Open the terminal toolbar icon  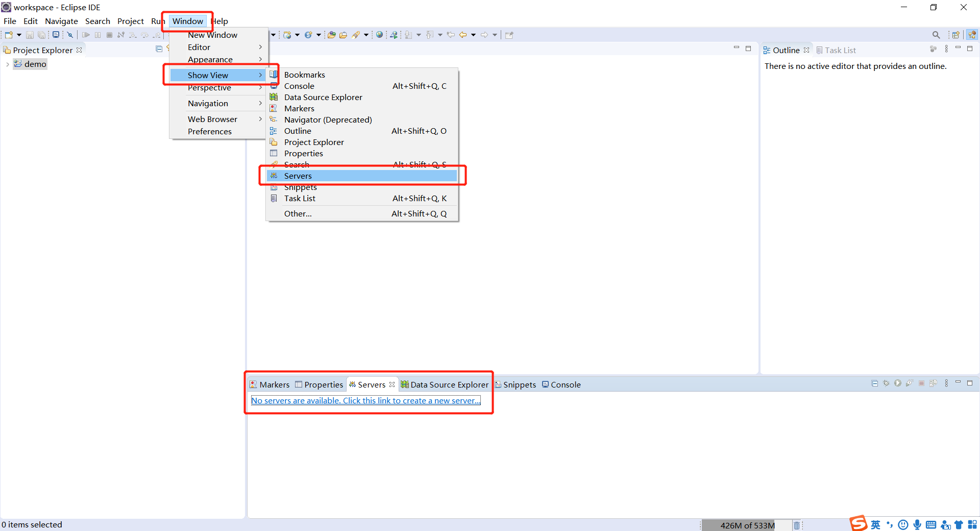pyautogui.click(x=56, y=35)
